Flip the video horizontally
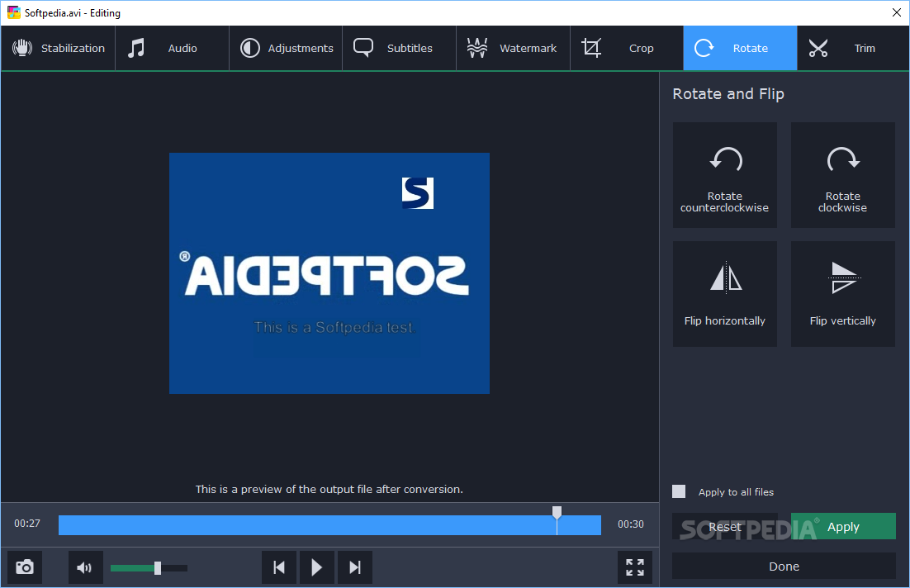910x588 pixels. (x=724, y=294)
